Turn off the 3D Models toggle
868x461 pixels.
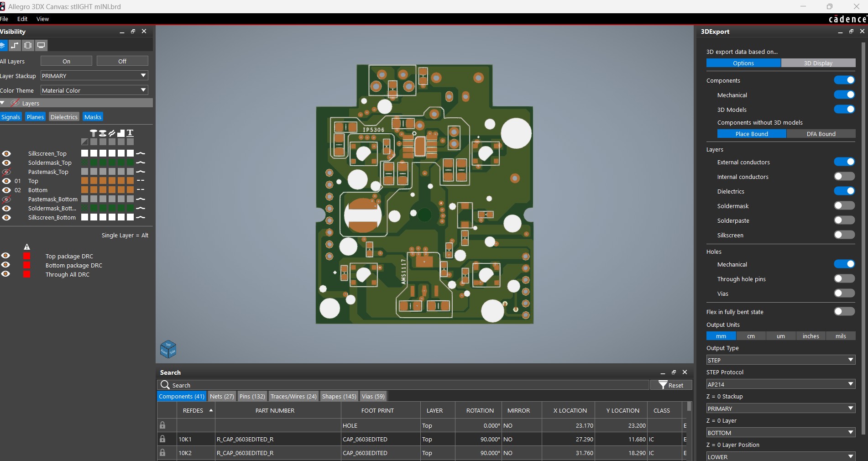[844, 110]
